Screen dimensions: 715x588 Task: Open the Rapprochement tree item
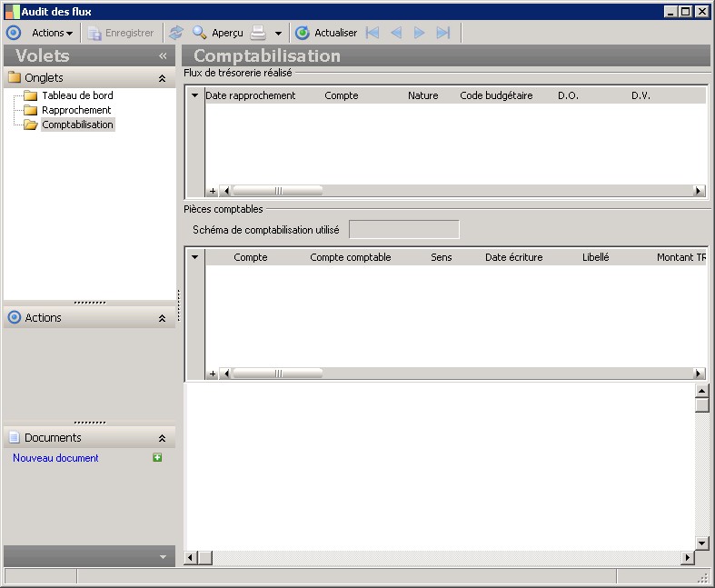pyautogui.click(x=76, y=110)
